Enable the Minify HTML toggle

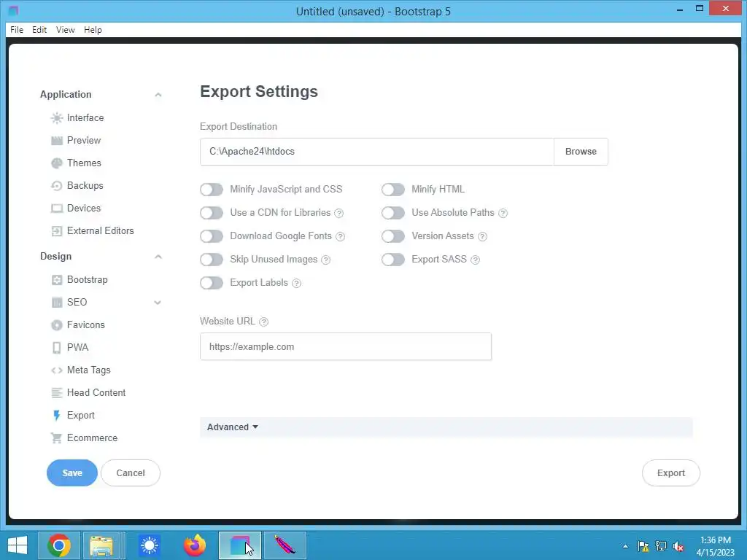point(393,190)
